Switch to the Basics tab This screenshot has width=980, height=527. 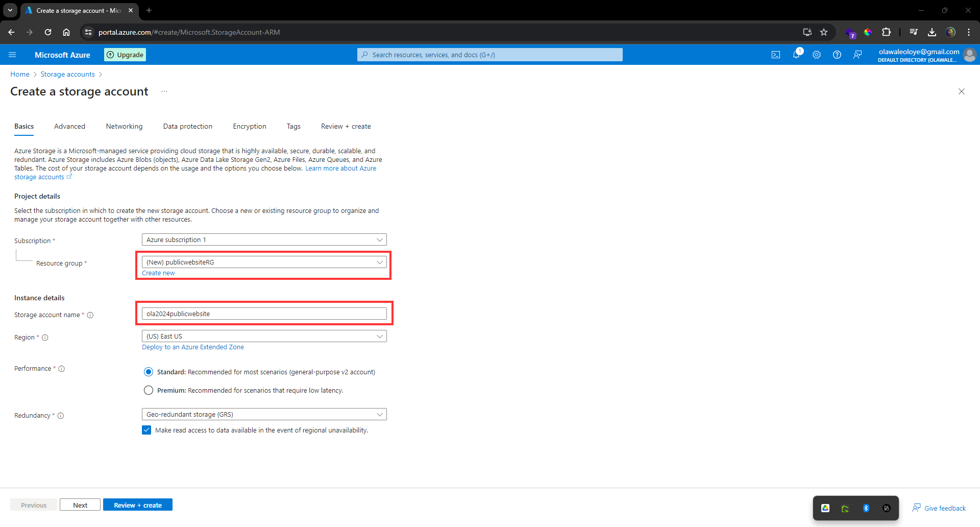coord(24,126)
